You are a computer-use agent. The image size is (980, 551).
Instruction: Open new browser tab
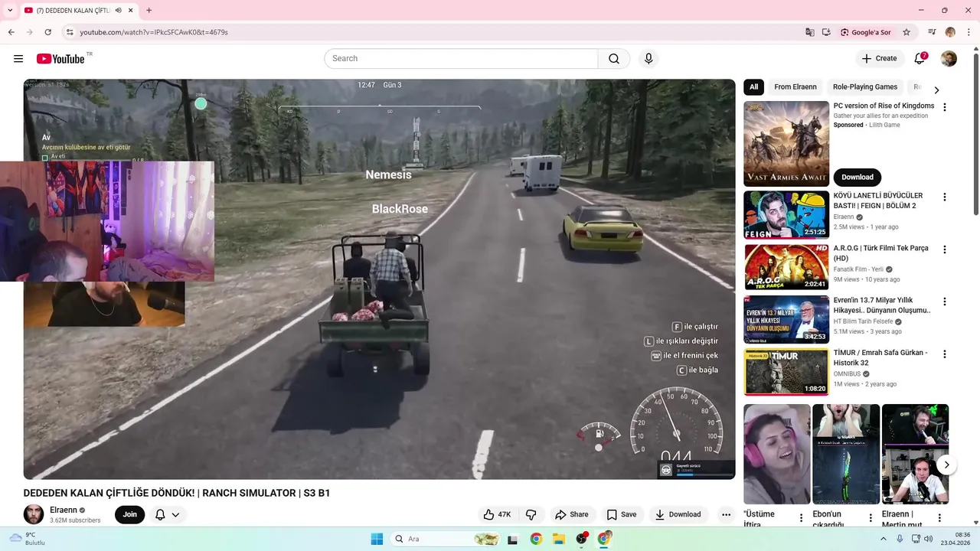149,10
